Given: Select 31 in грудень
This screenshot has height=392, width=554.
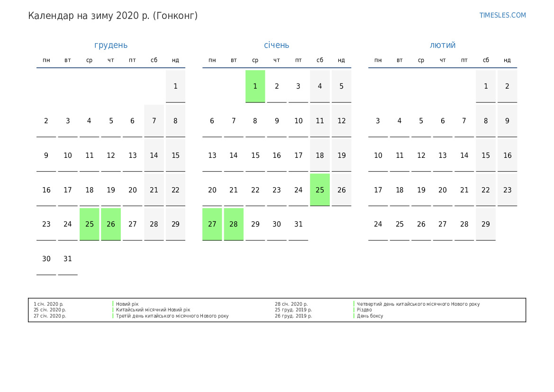Looking at the screenshot, I should click(68, 259).
